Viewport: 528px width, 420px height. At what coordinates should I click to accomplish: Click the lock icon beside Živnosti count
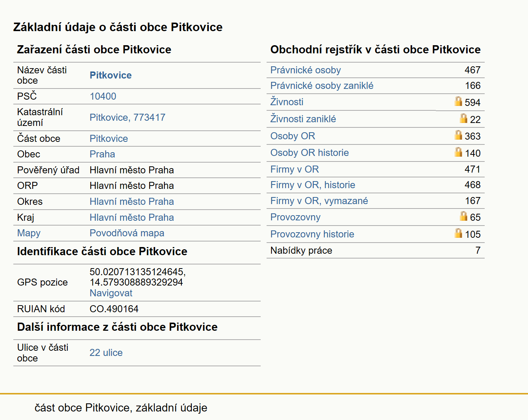(x=458, y=101)
